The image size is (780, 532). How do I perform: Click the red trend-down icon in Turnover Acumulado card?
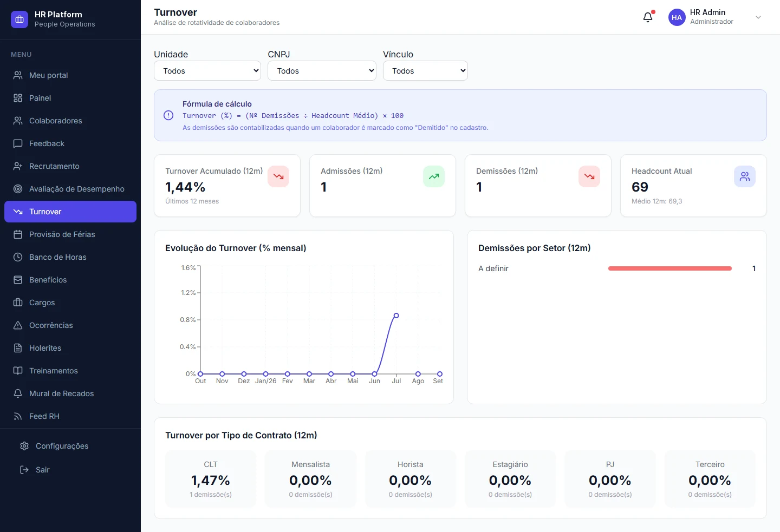pos(278,176)
